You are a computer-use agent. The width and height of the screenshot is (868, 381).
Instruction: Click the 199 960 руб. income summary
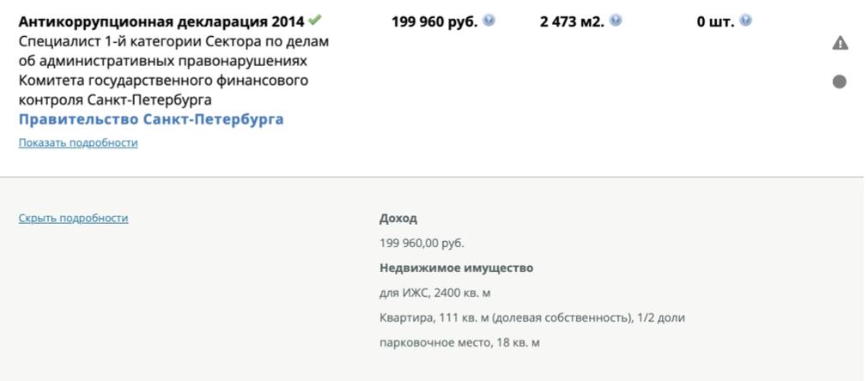pos(434,21)
